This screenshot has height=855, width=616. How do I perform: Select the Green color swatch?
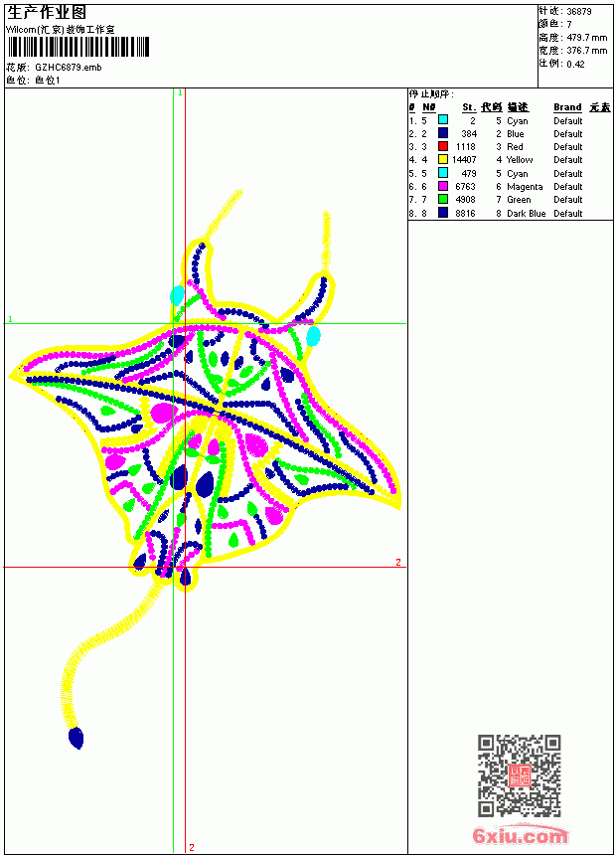pyautogui.click(x=443, y=199)
